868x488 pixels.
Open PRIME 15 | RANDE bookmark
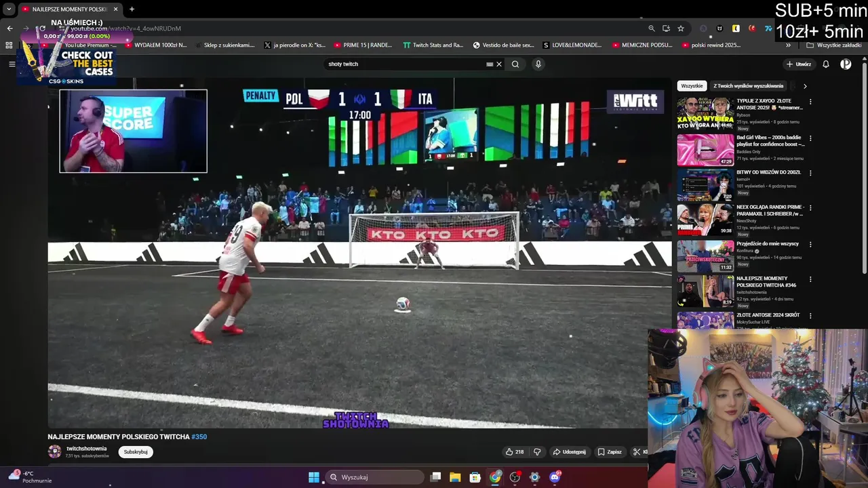[x=363, y=45]
